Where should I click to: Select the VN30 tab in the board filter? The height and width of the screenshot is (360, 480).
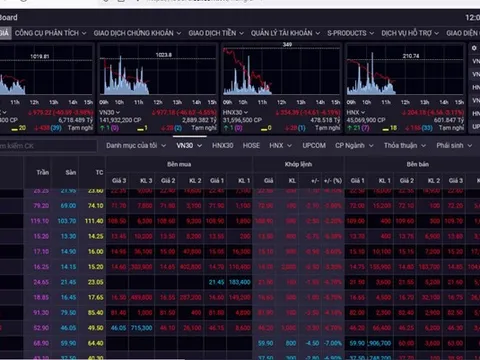click(189, 146)
